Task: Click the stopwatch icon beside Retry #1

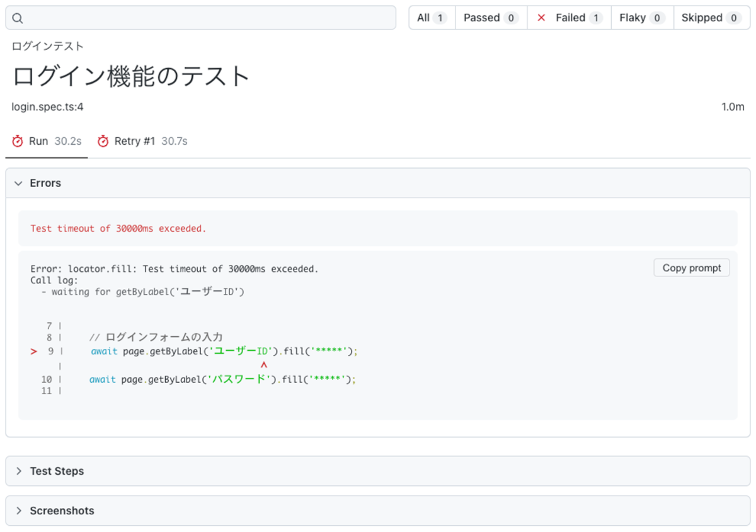Action: pos(103,141)
